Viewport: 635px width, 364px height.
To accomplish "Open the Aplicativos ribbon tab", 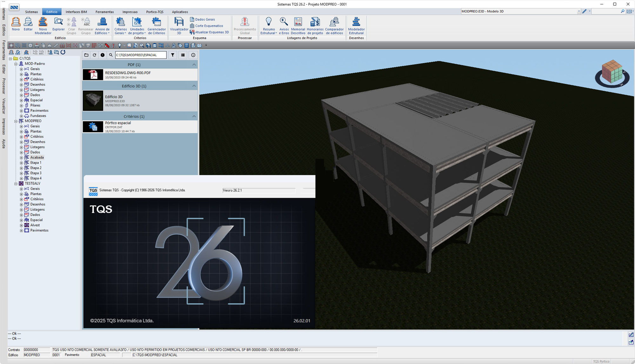I will [180, 12].
